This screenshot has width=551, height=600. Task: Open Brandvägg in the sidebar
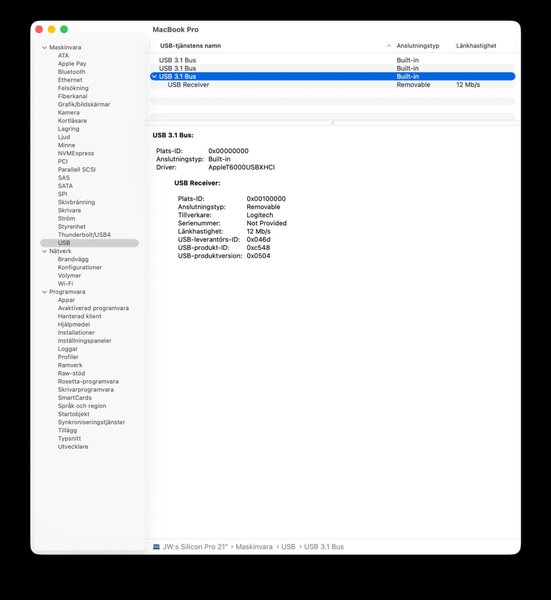[x=73, y=259]
